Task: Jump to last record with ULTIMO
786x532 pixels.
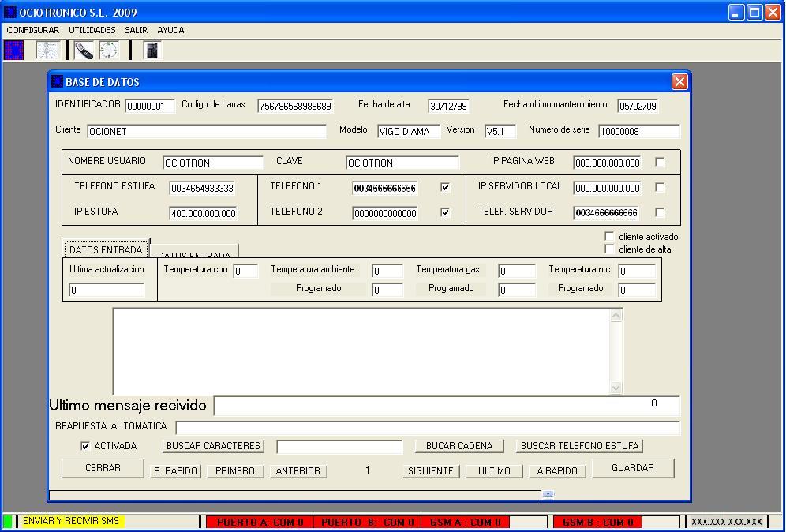Action: tap(494, 470)
